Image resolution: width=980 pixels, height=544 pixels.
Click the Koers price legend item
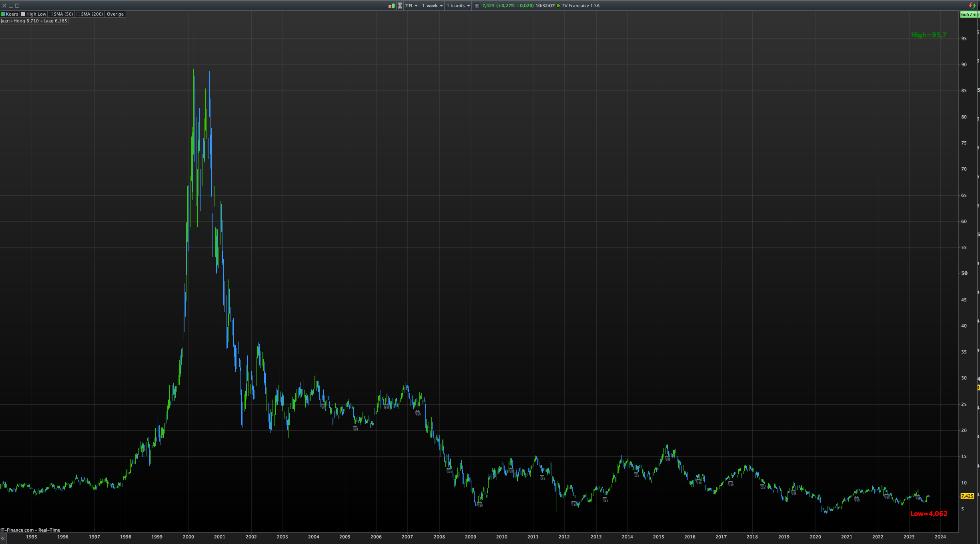coord(12,14)
